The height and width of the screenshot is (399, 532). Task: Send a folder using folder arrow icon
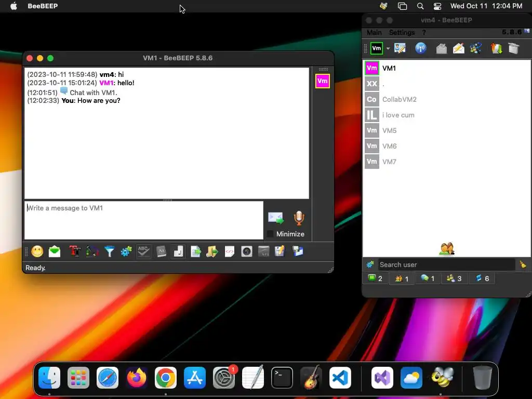pyautogui.click(x=212, y=251)
